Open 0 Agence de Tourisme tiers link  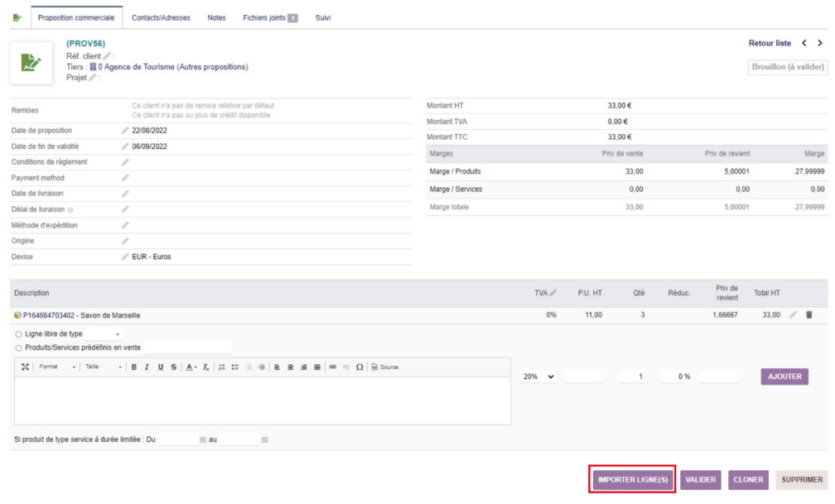[137, 67]
